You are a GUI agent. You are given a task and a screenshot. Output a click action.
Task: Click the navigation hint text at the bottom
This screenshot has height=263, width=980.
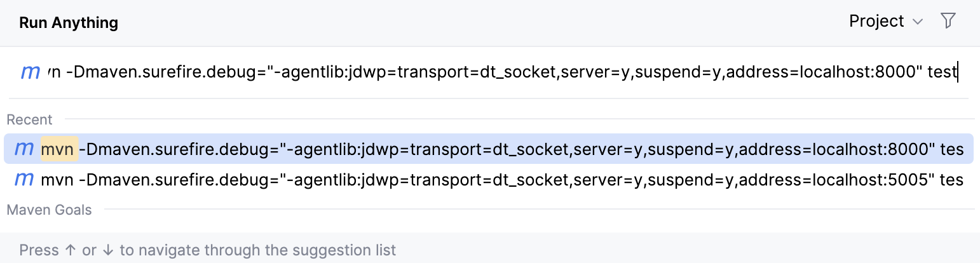pyautogui.click(x=207, y=250)
